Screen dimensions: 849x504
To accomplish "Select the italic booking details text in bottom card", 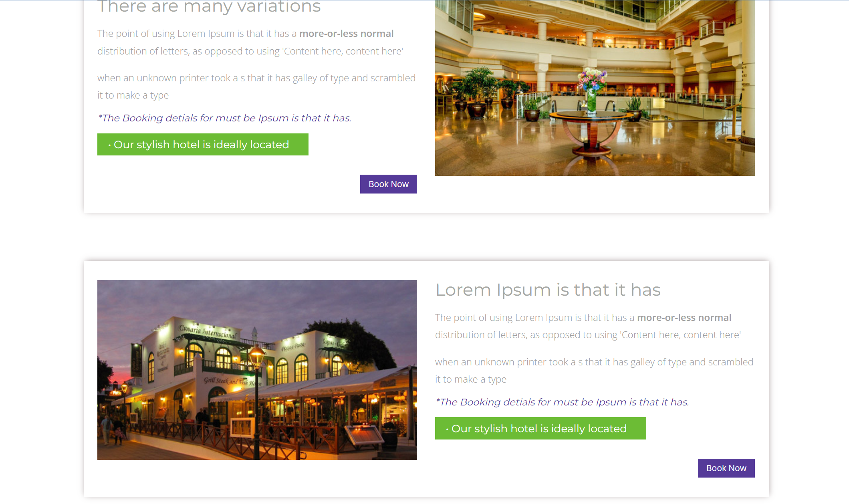I will tap(562, 402).
